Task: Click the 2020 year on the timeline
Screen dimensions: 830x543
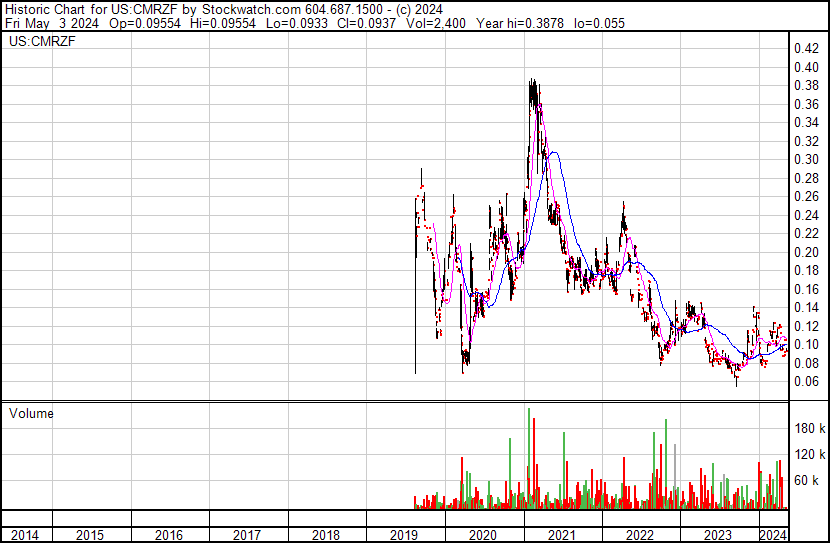Action: [483, 536]
